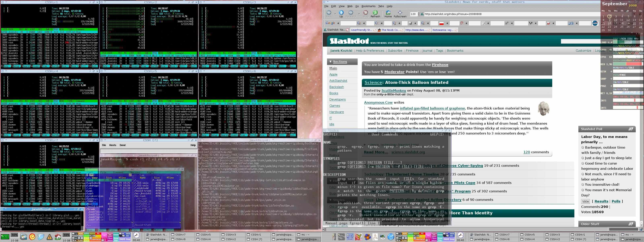Open the Bookmarks menu in browser
644x242 pixels.
click(368, 6)
